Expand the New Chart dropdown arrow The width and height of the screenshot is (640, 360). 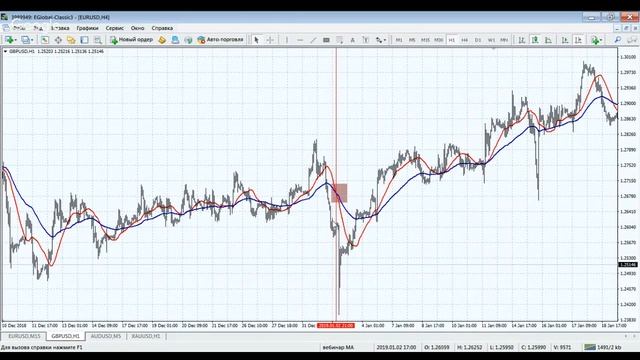[x=15, y=40]
